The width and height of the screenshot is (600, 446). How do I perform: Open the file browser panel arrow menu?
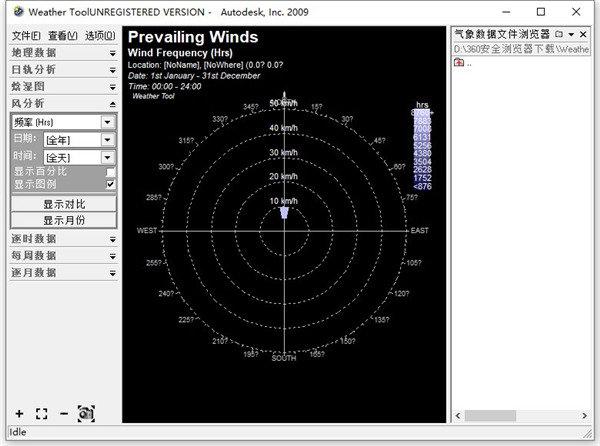pos(571,34)
